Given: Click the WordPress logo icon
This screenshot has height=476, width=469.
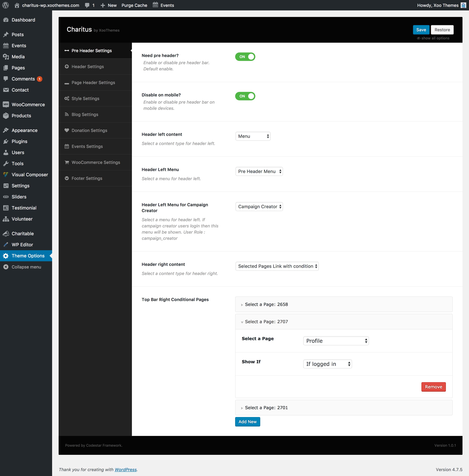Looking at the screenshot, I should [6, 5].
